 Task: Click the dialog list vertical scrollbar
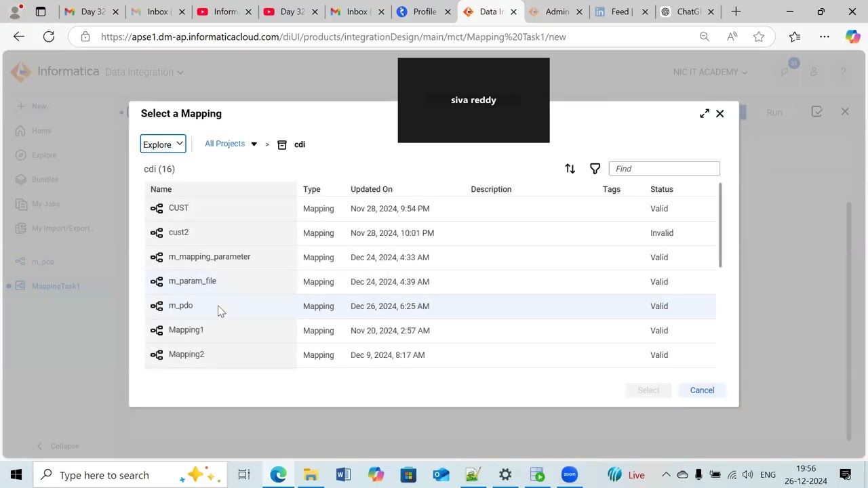click(720, 225)
